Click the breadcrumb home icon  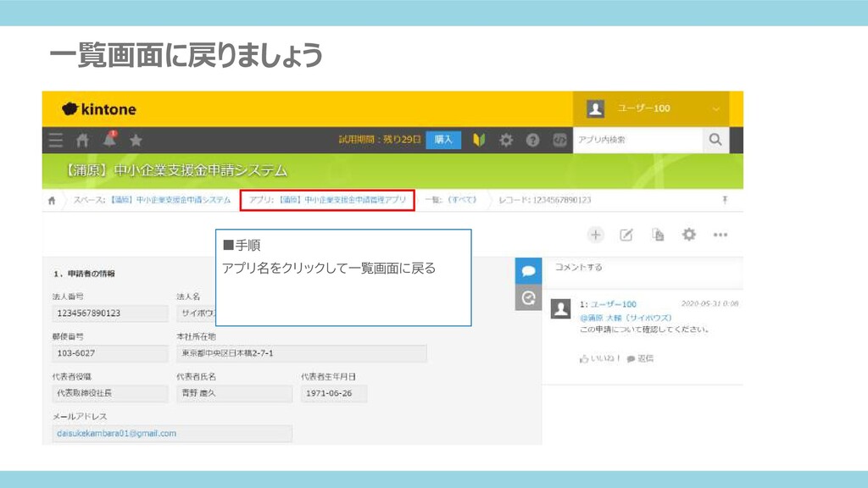52,200
